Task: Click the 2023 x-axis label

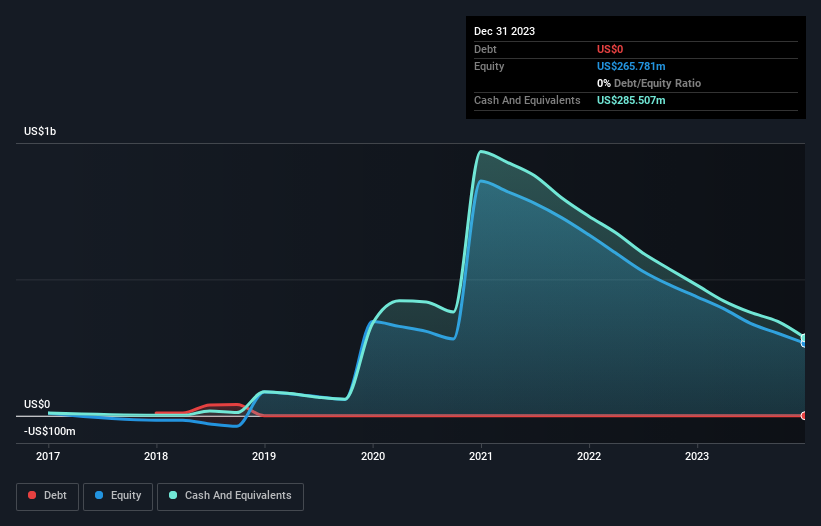Action: tap(697, 456)
